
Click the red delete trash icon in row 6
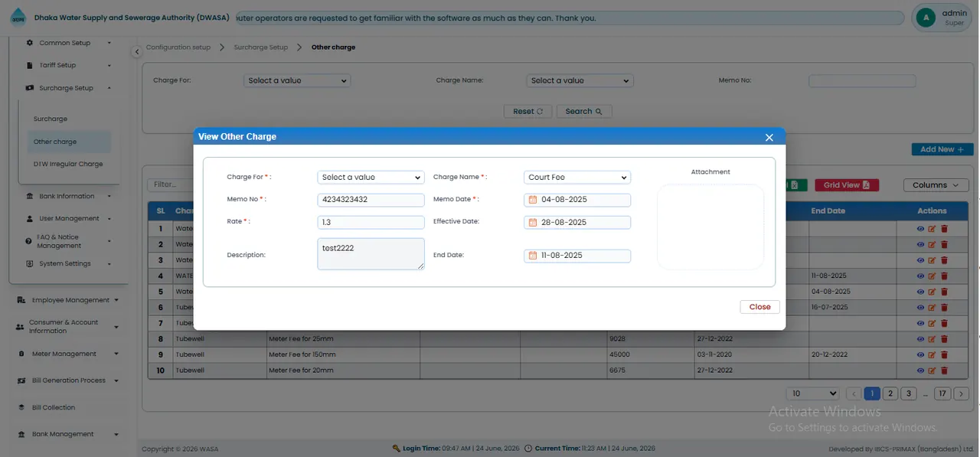tap(944, 308)
